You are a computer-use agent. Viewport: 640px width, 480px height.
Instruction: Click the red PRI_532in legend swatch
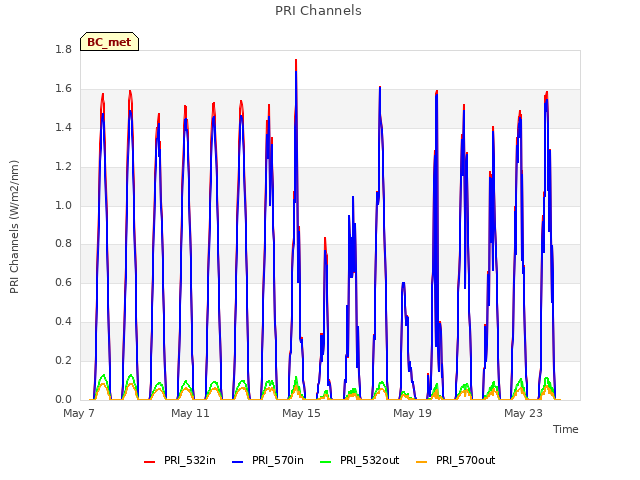pos(149,462)
